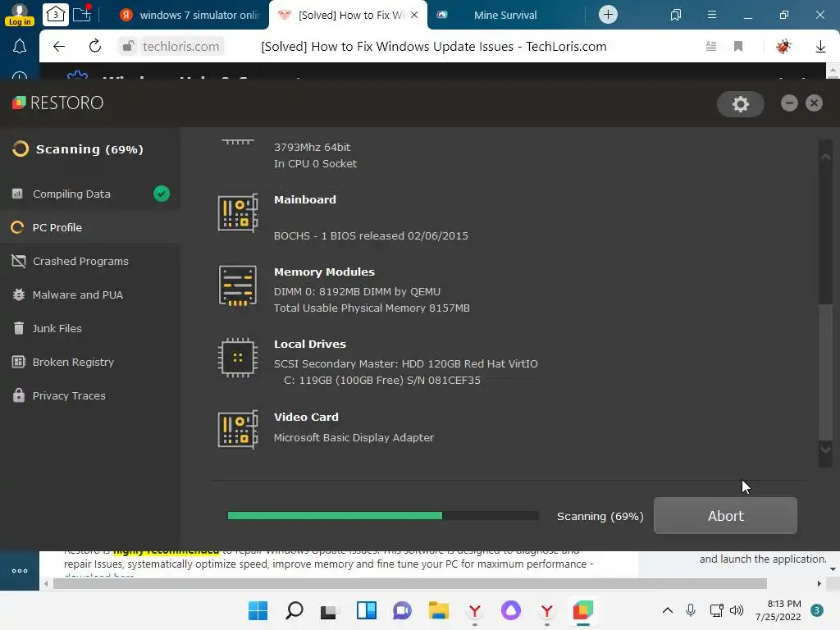The image size is (840, 630).
Task: Click the Memory Modules icon
Action: [x=238, y=286]
